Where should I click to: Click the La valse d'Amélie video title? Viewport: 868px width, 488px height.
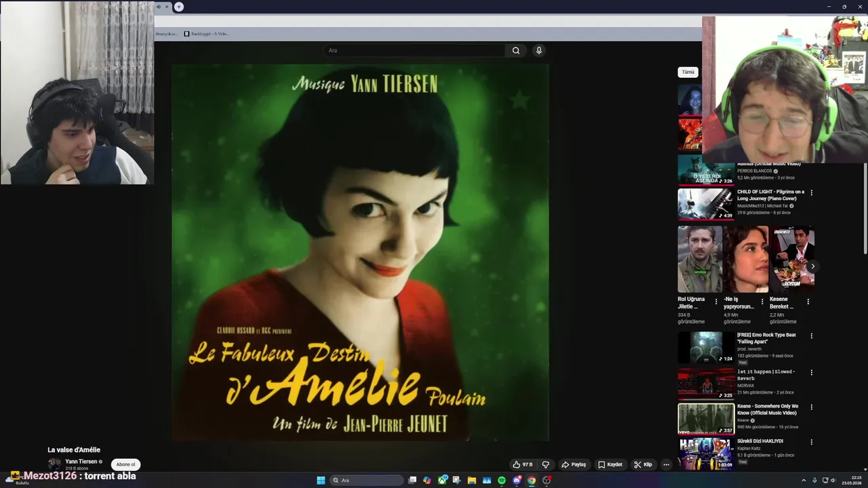click(x=74, y=450)
